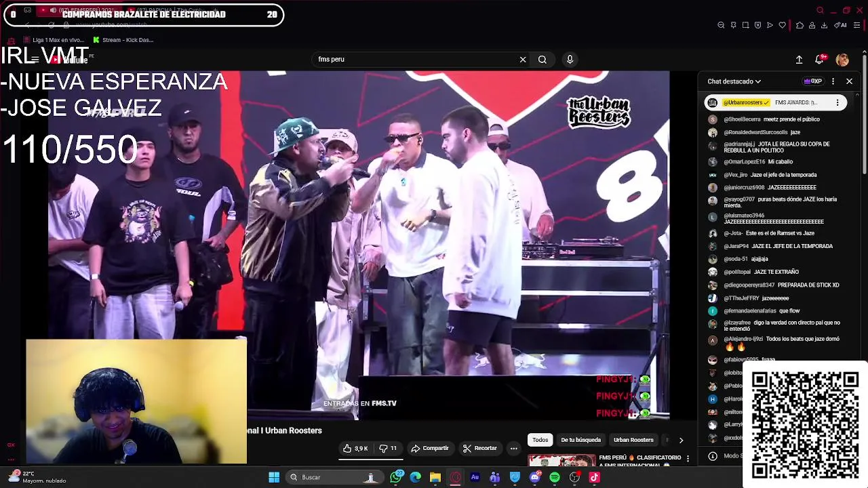Open Spotify from the taskbar
Image resolution: width=868 pixels, height=488 pixels.
[555, 478]
